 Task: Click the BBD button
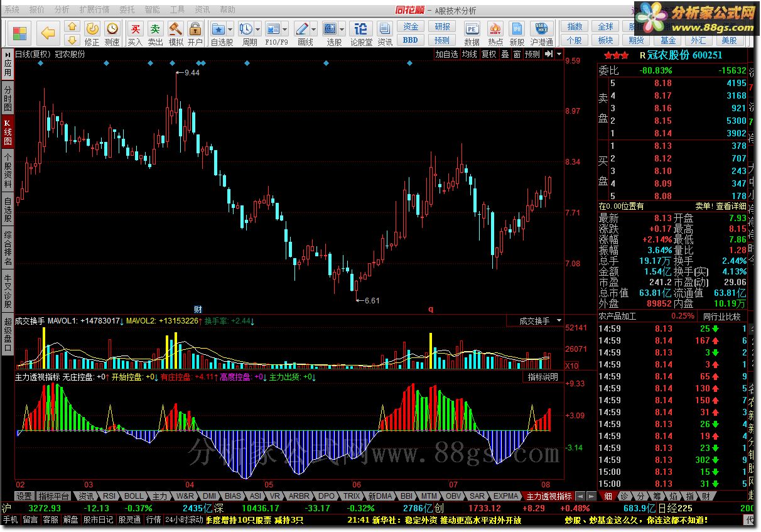tap(411, 40)
